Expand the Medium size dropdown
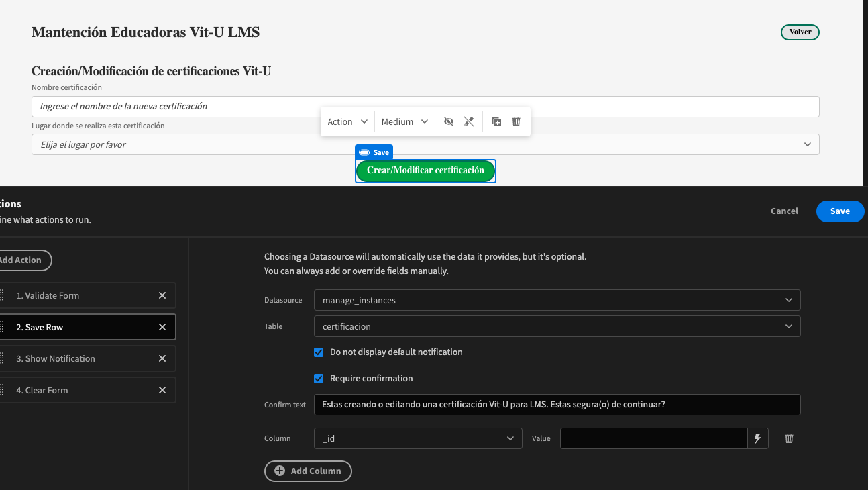Viewport: 868px width, 490px height. (x=403, y=121)
